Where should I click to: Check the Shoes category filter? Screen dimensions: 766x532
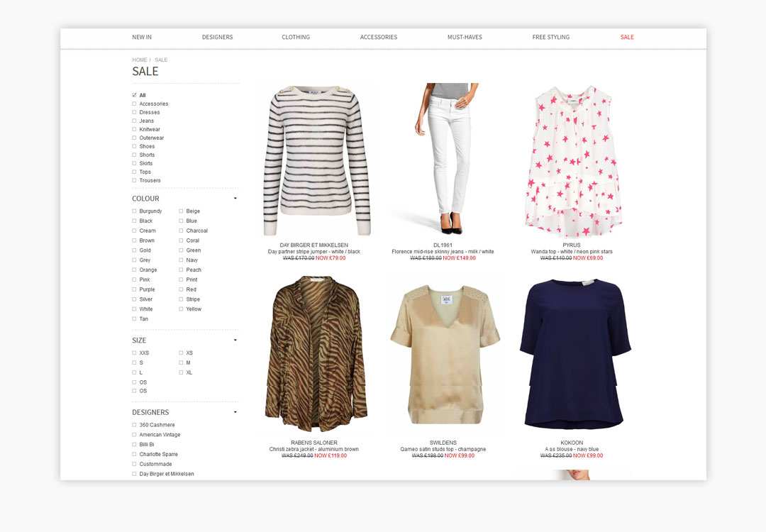(134, 147)
